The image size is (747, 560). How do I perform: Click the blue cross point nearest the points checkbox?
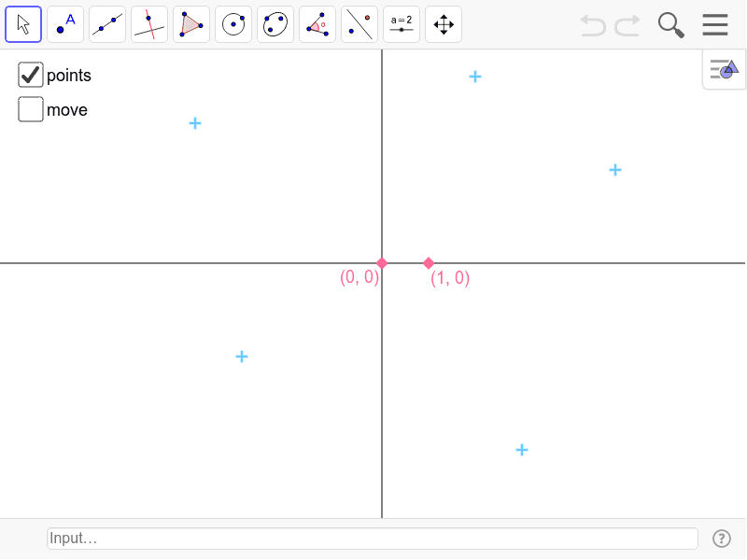click(195, 123)
